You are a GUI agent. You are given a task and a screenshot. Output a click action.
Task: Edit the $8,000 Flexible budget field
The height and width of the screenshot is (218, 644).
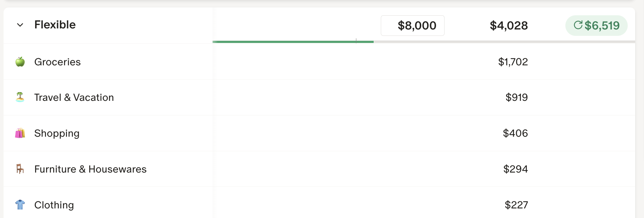click(413, 26)
